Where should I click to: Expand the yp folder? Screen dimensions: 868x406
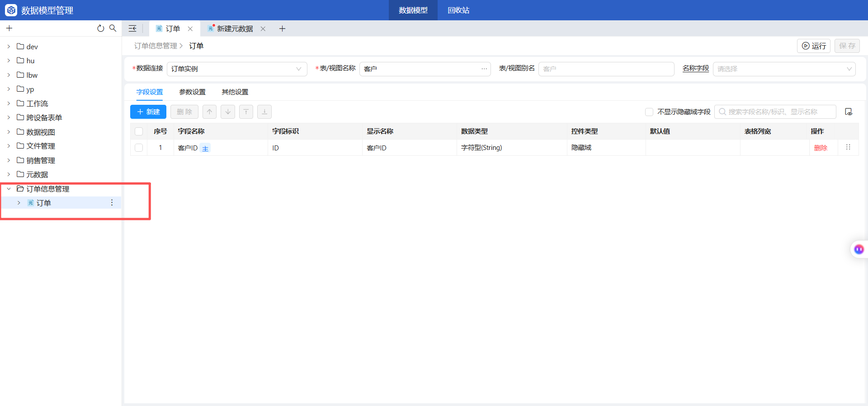[x=9, y=89]
